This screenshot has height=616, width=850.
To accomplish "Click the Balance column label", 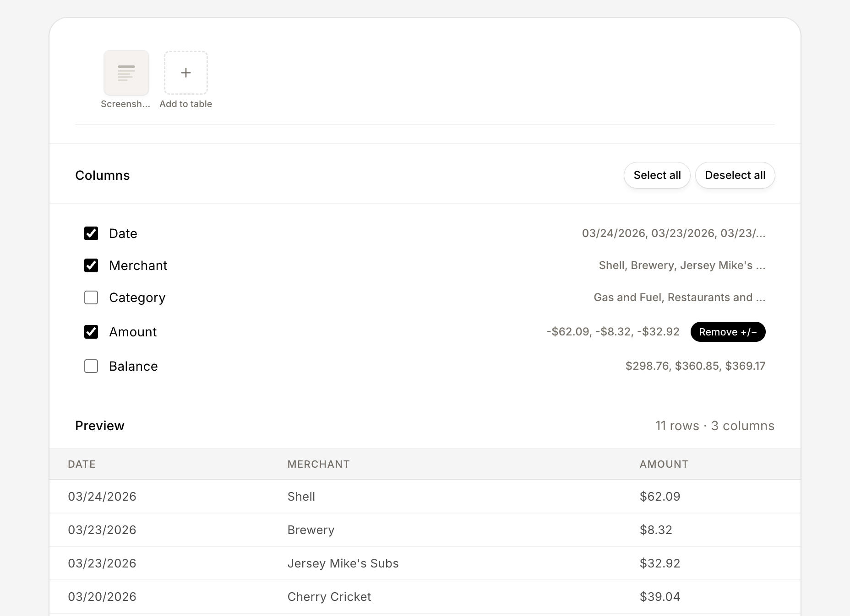I will [133, 366].
